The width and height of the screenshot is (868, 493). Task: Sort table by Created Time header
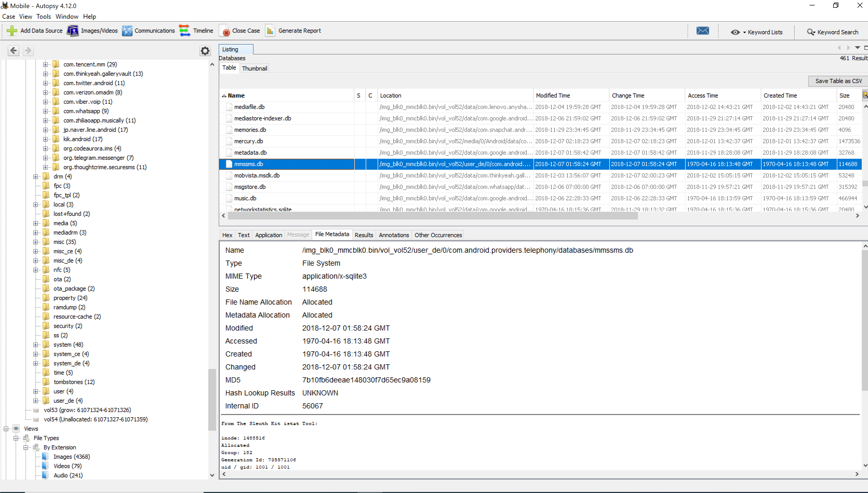pos(798,95)
